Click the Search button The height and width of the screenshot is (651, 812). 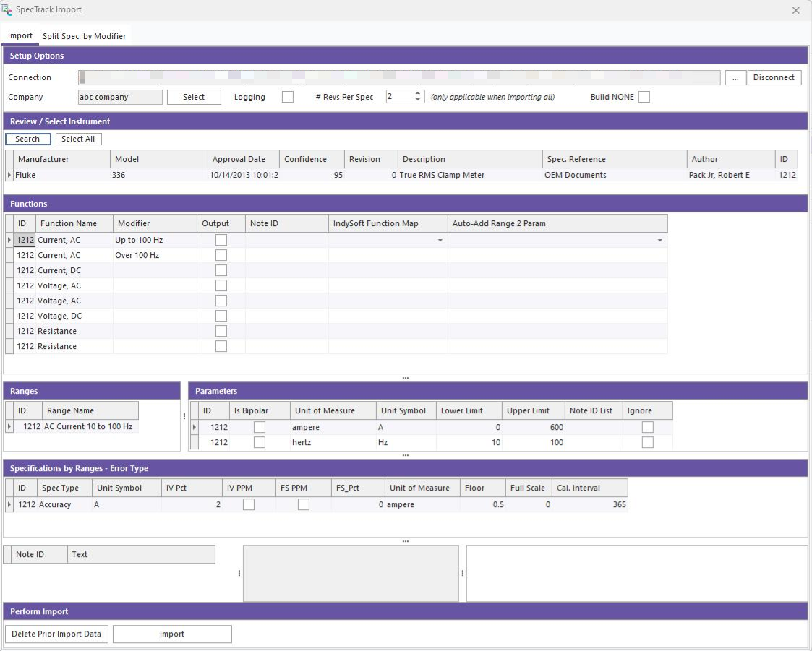coord(27,139)
